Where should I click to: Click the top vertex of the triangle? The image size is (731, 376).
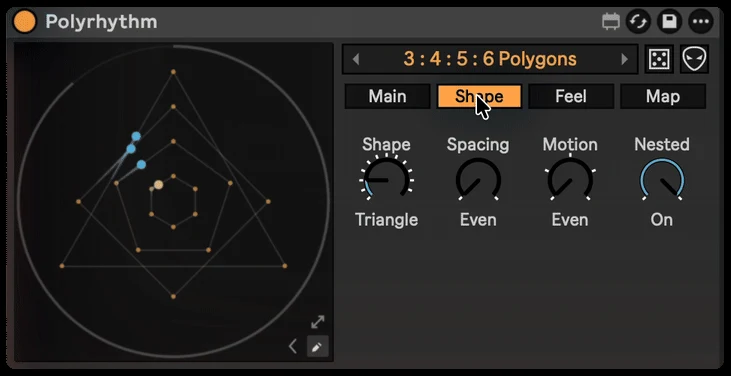coord(173,72)
